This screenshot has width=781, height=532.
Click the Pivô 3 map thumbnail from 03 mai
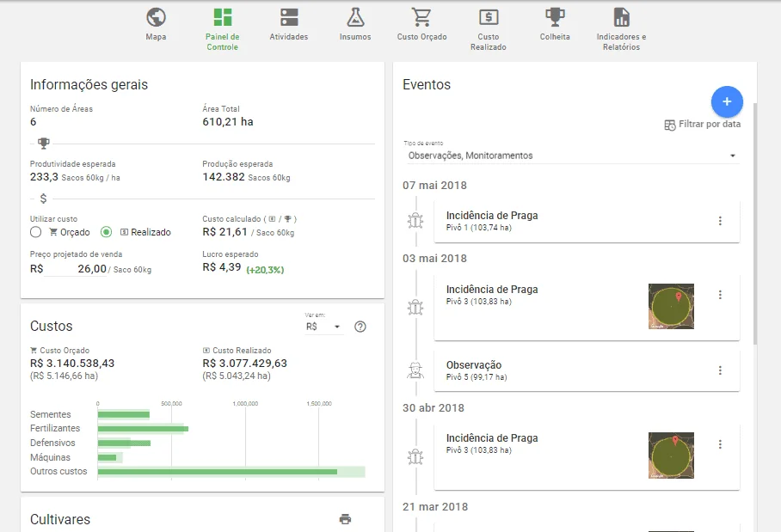coord(671,306)
